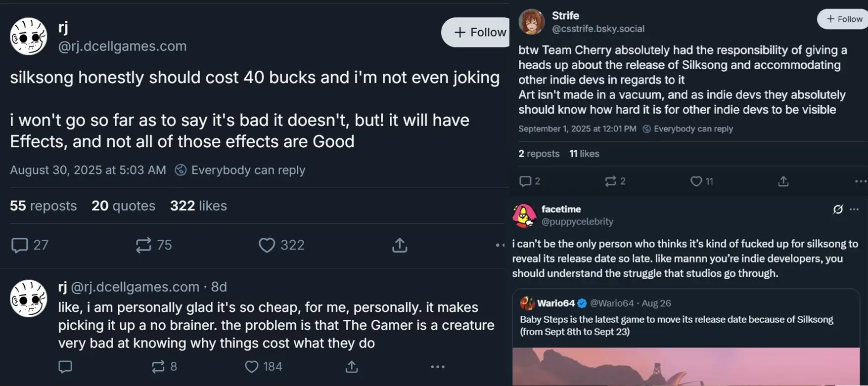Viewport: 868px width, 386px height.
Task: Like Strife's post with 11 likes
Action: pyautogui.click(x=696, y=181)
